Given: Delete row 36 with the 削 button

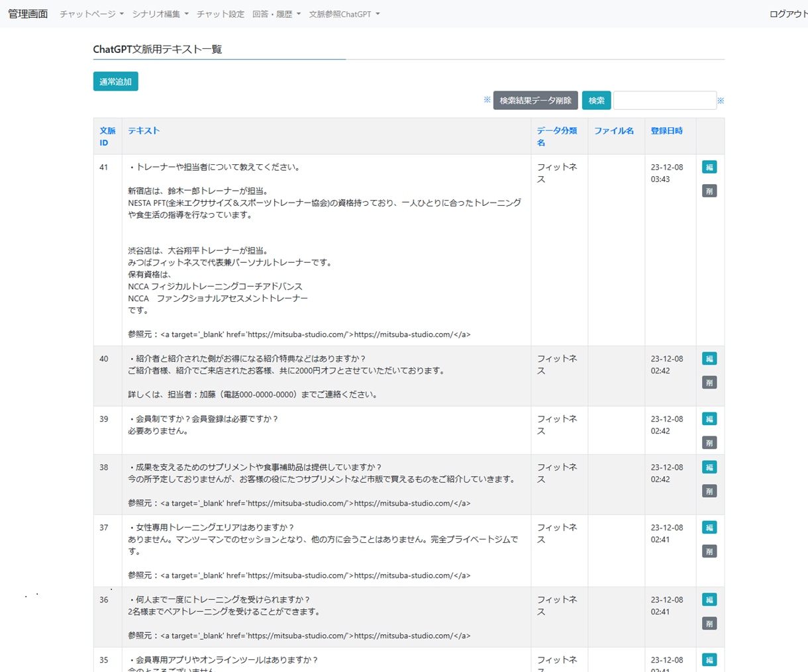Looking at the screenshot, I should coord(709,624).
